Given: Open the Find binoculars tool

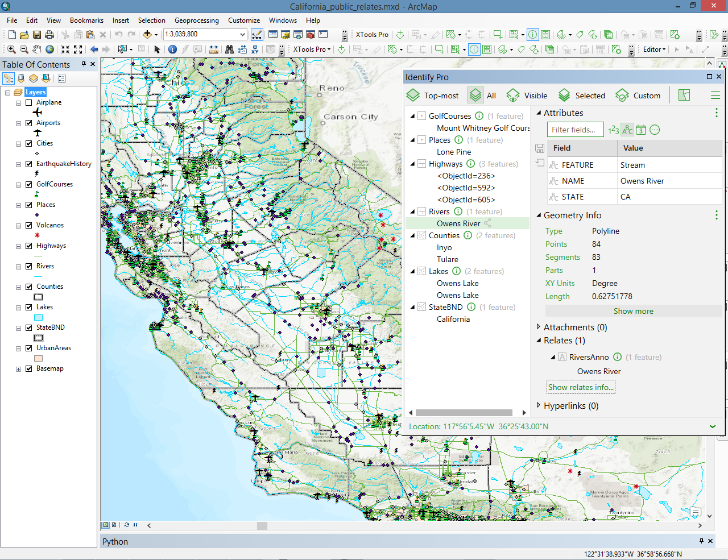Looking at the screenshot, I should point(229,49).
